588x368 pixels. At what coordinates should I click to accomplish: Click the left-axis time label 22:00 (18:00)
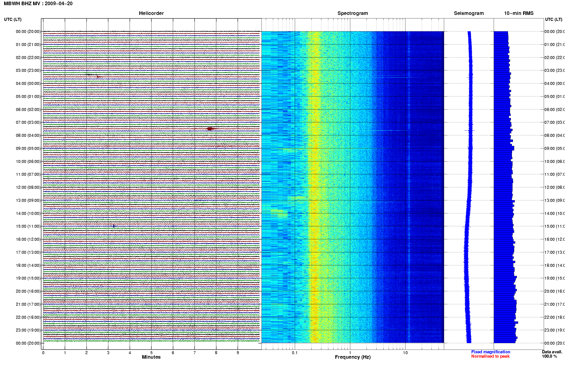click(x=28, y=317)
